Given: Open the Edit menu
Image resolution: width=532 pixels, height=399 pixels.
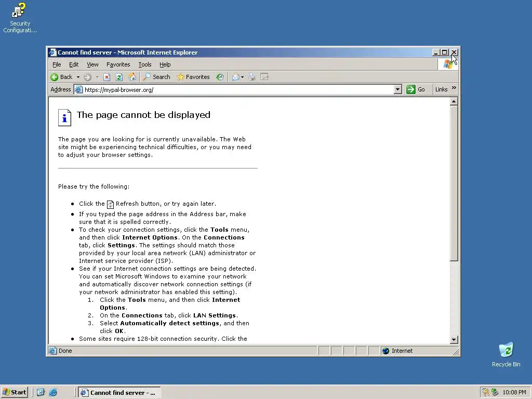Looking at the screenshot, I should coord(74,64).
